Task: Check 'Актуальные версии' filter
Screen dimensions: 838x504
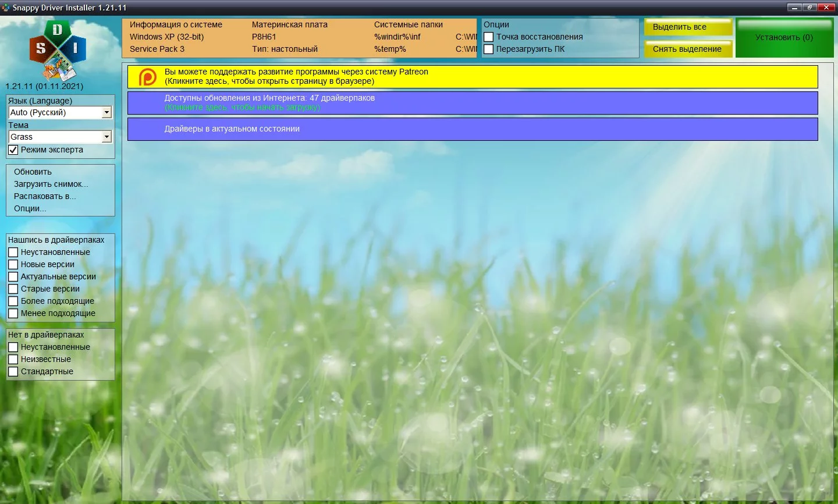Action: [13, 277]
